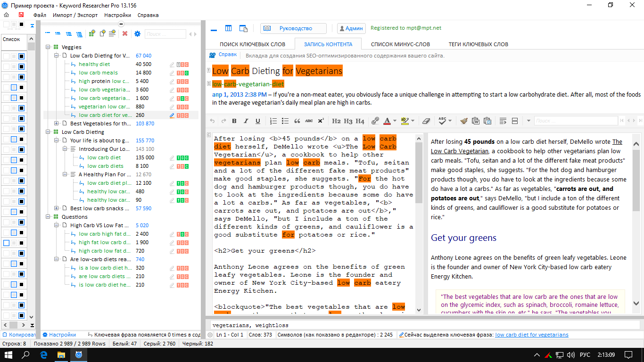
Task: Click the Paste from Word clipboard icon
Action: [x=476, y=121]
